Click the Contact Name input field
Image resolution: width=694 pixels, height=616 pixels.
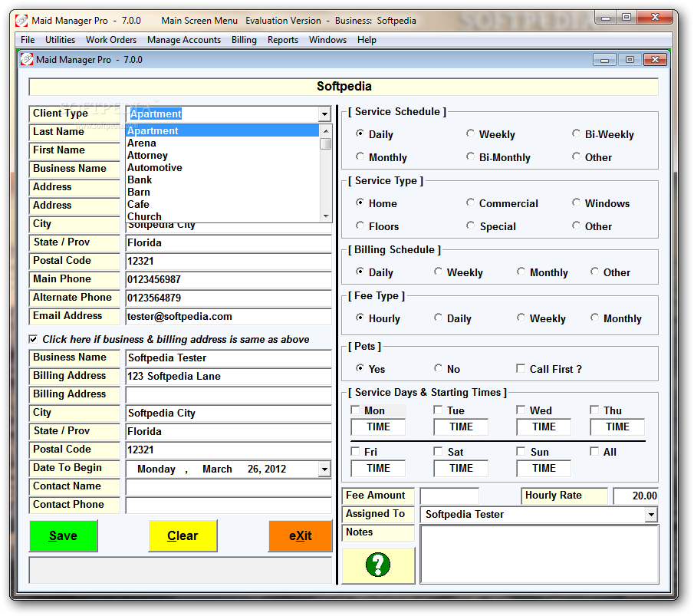click(x=229, y=486)
